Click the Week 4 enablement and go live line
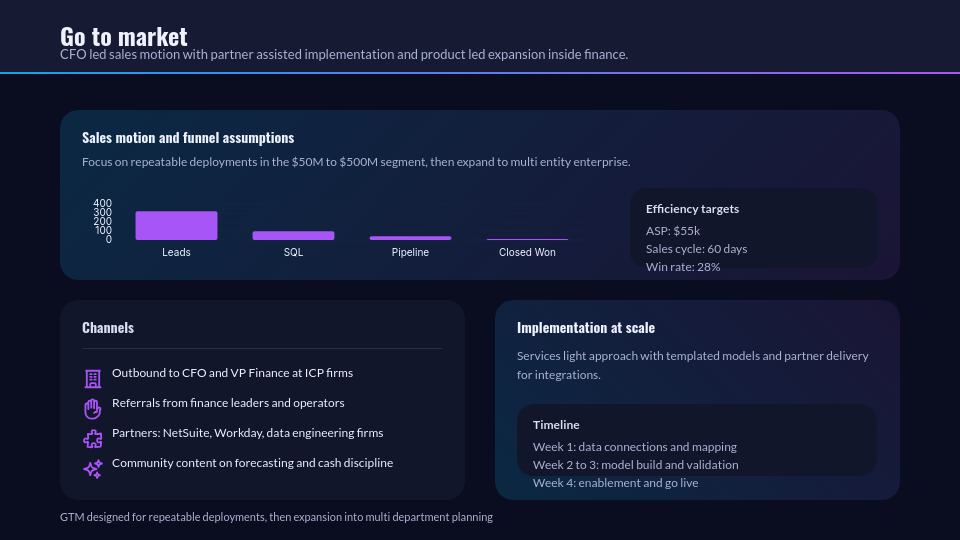The width and height of the screenshot is (960, 540). click(615, 482)
